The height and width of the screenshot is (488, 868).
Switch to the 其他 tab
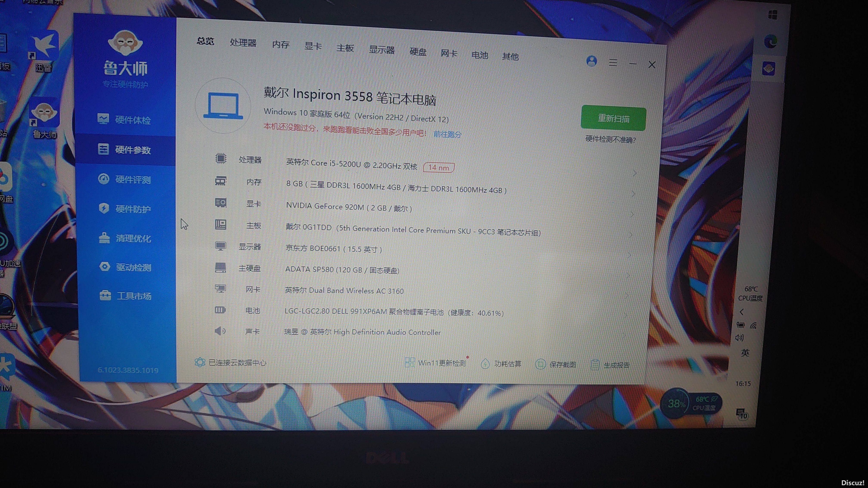(510, 57)
